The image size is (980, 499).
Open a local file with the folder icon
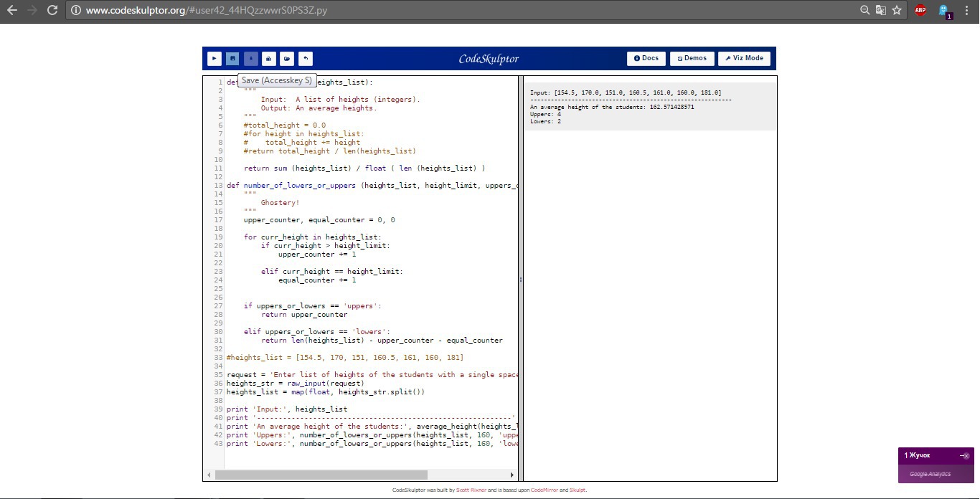(286, 59)
